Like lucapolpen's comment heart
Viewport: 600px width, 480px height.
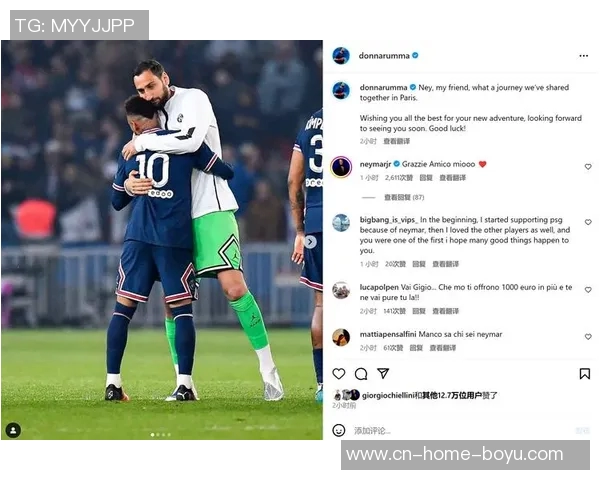tap(588, 290)
